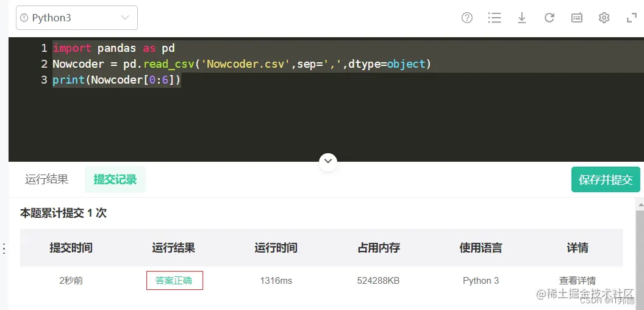Viewport: 644px width, 310px height.
Task: Open the Python3 language dropdown
Action: tap(77, 18)
